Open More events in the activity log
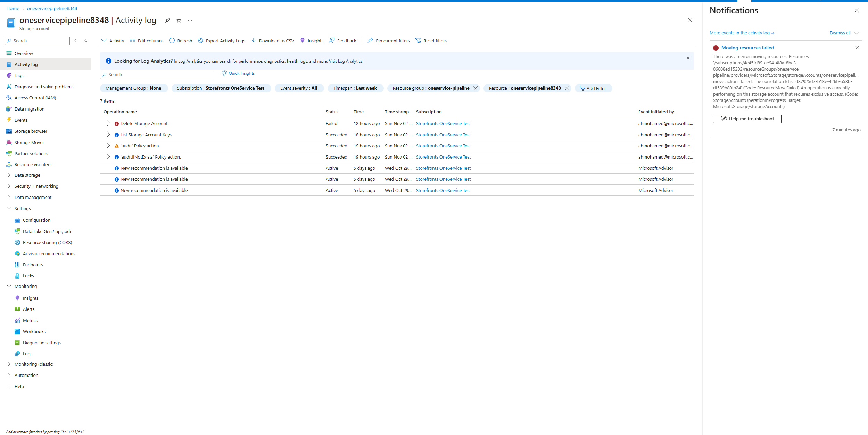The image size is (868, 435). [x=742, y=33]
